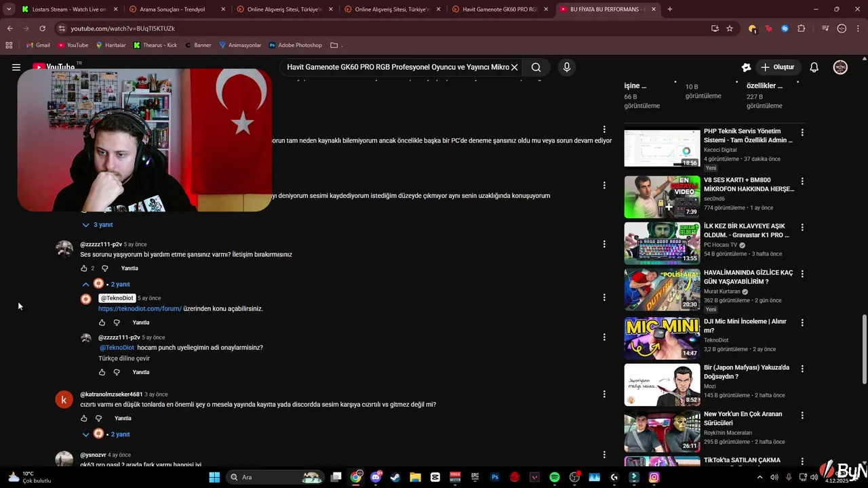Open the Thearus - Kick bookmark
This screenshot has height=488, width=868.
click(155, 45)
